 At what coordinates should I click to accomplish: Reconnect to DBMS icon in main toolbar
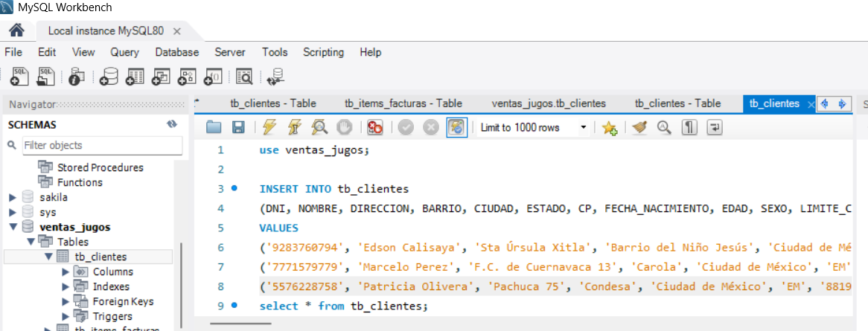tap(275, 77)
